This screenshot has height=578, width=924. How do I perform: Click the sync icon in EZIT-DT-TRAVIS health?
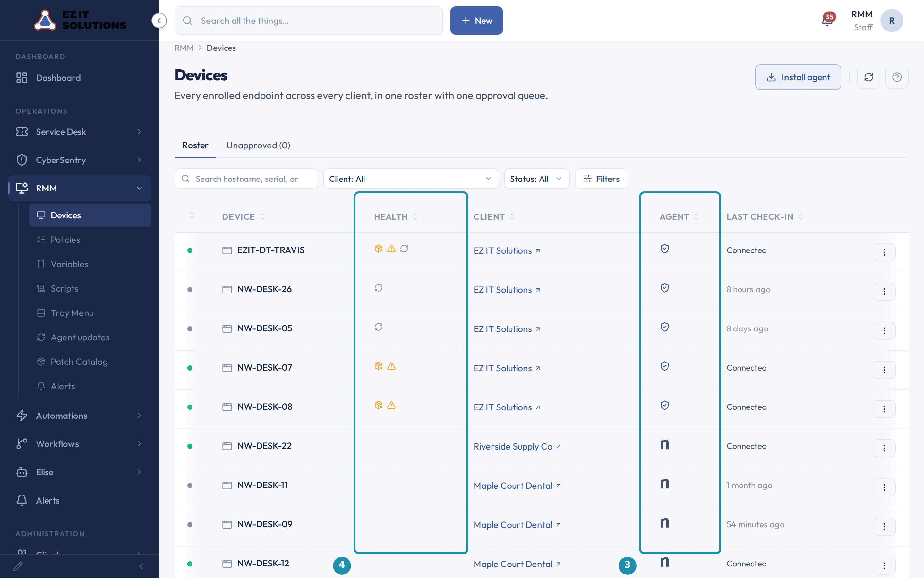404,249
